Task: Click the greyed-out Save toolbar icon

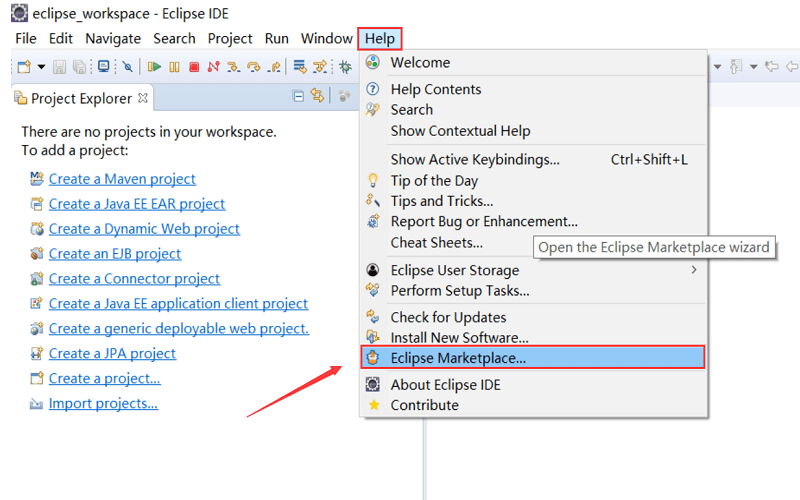Action: 60,67
